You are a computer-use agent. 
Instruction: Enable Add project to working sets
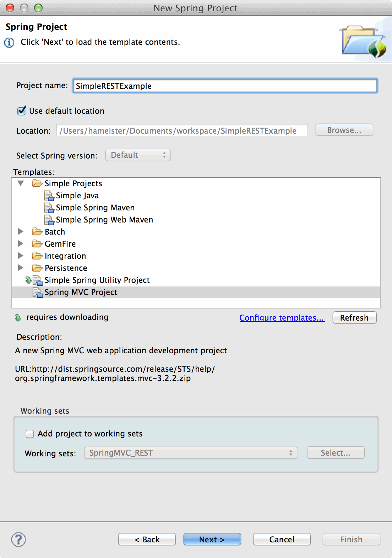coord(30,434)
